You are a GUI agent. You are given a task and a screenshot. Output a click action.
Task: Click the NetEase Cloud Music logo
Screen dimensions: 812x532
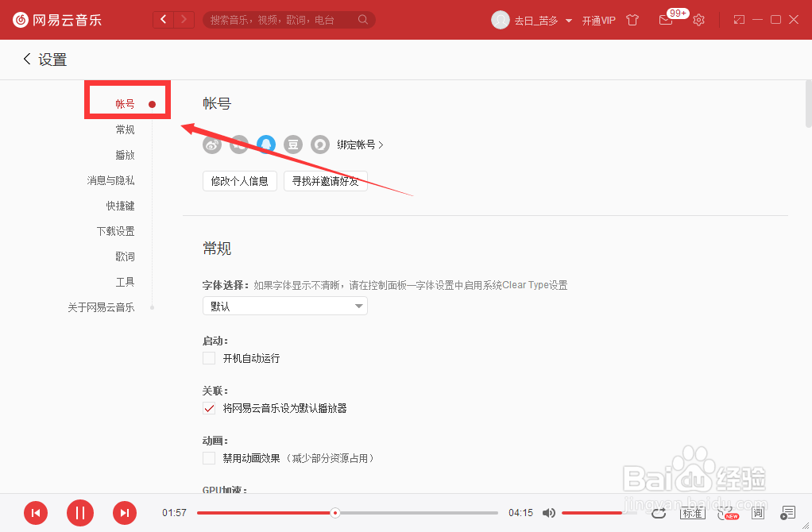(x=57, y=20)
